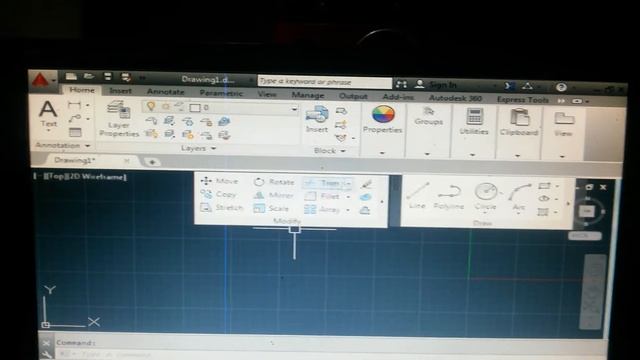Expand the Block panel dropdown
The image size is (640, 360).
343,151
